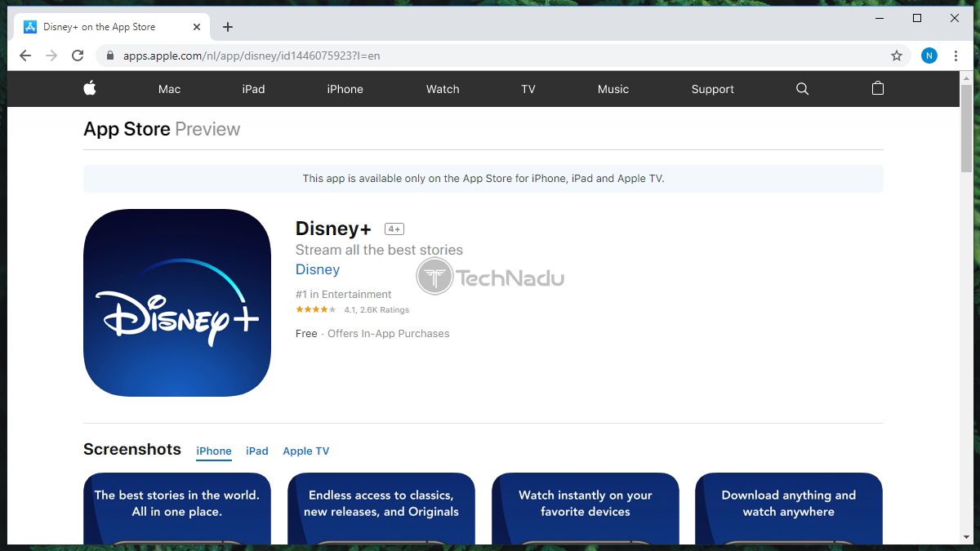Click the Disney+ app title text
This screenshot has height=551, width=980.
click(x=333, y=229)
